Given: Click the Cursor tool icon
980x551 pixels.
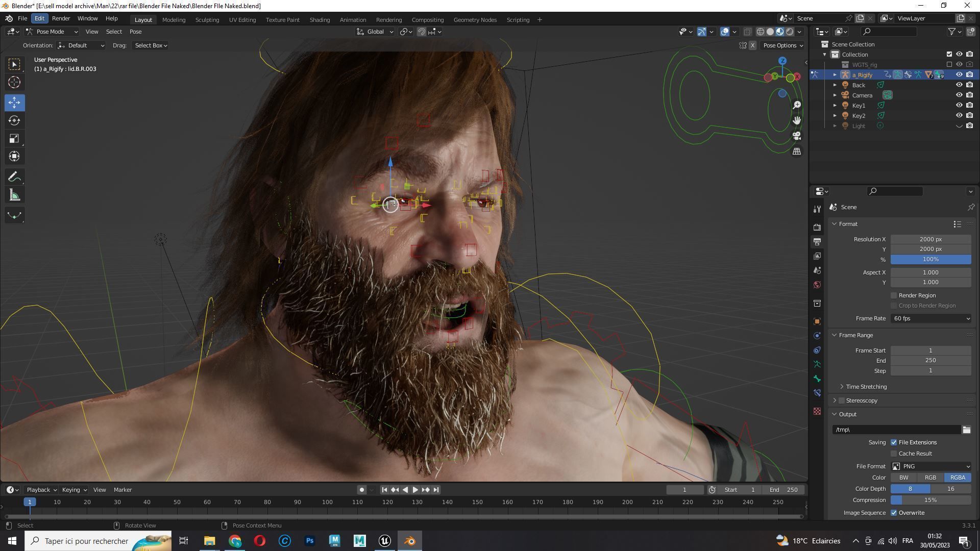Looking at the screenshot, I should click(14, 82).
